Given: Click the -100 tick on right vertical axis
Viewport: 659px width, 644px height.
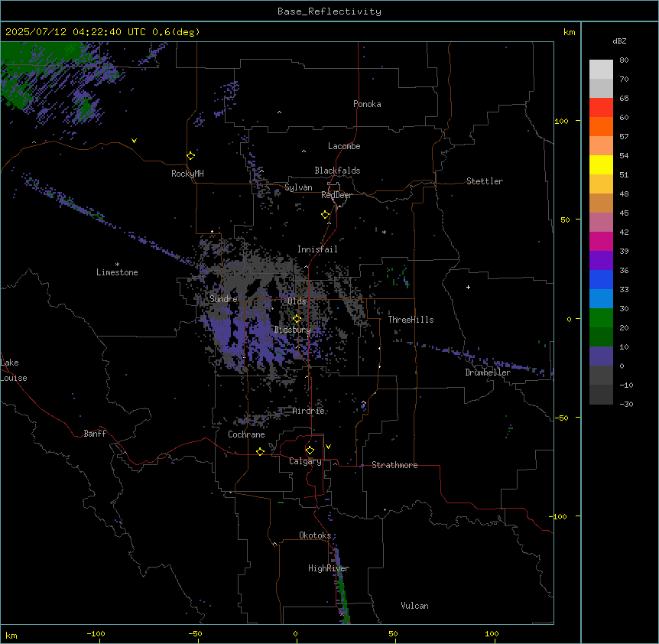Looking at the screenshot, I should [559, 516].
